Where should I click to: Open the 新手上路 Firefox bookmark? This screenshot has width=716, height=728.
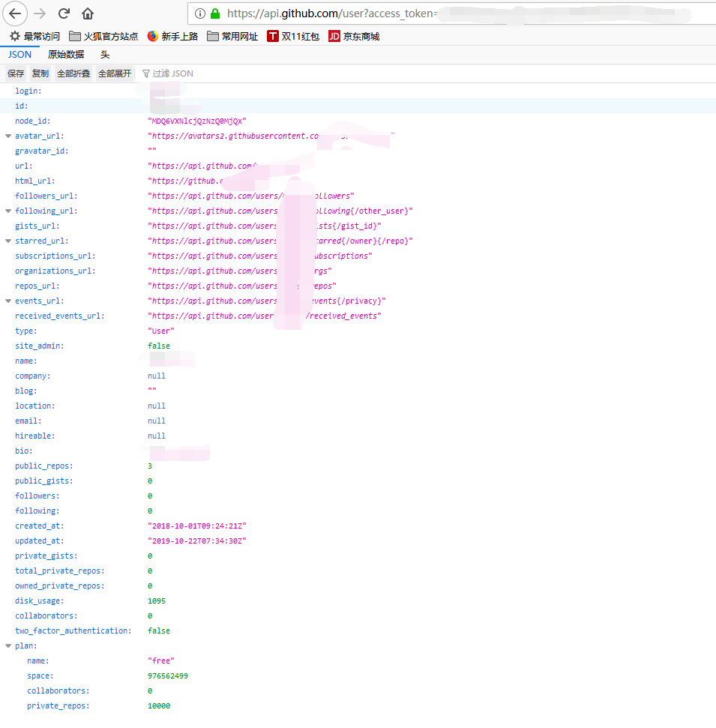click(172, 36)
